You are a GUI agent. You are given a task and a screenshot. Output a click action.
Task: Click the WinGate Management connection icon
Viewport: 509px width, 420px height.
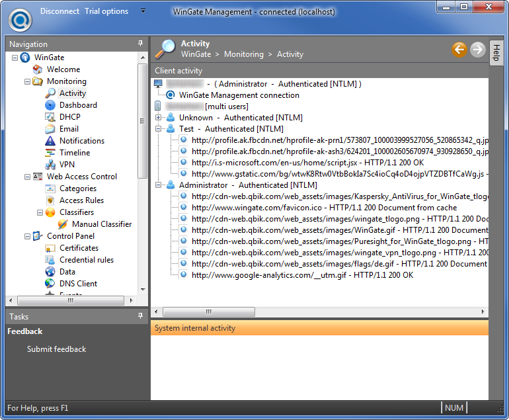point(171,95)
